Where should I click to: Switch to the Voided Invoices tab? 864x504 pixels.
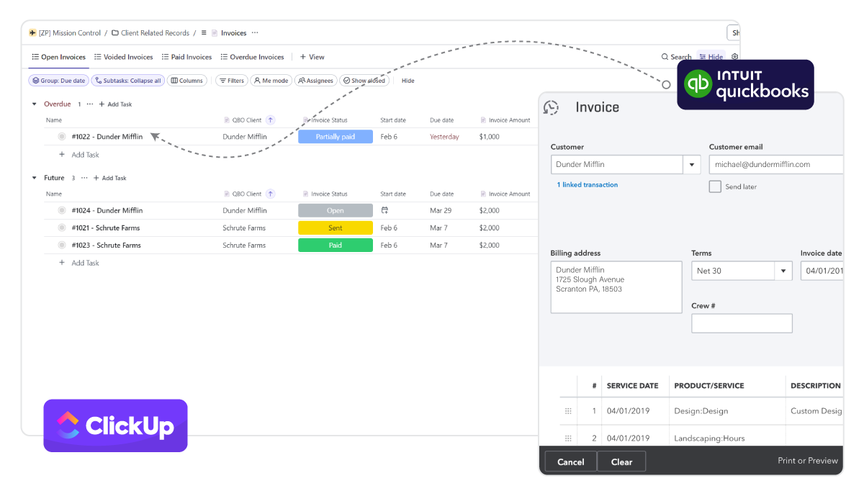123,56
